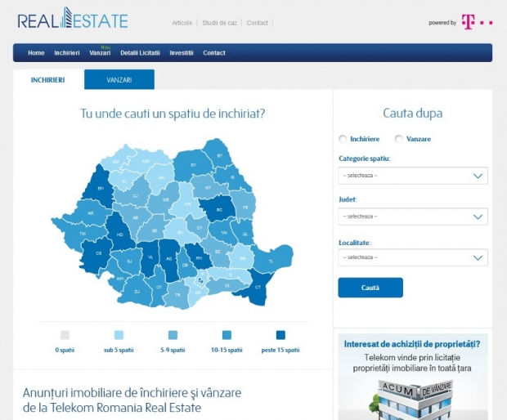Open Detalii Licitatii menu item
Screen dimensions: 507x420
click(140, 52)
